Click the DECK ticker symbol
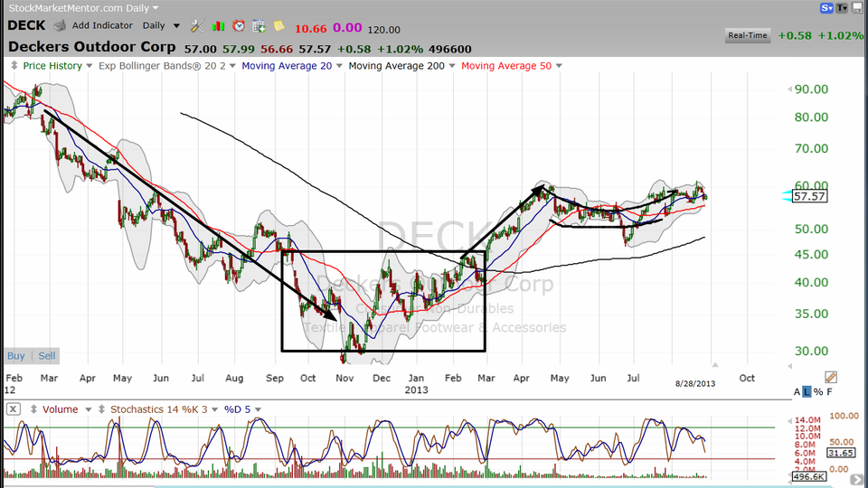The width and height of the screenshot is (868, 488). 26,25
